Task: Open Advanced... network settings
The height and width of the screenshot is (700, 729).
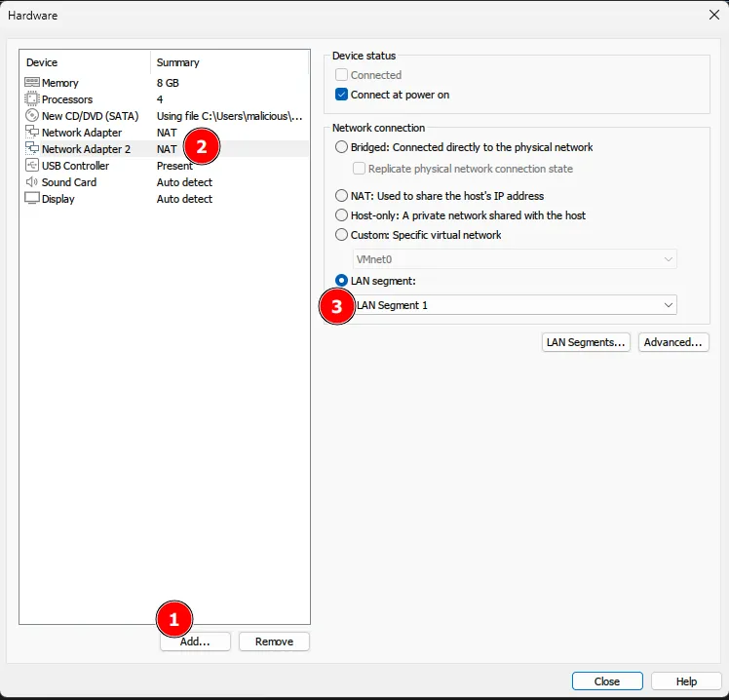Action: (x=673, y=342)
